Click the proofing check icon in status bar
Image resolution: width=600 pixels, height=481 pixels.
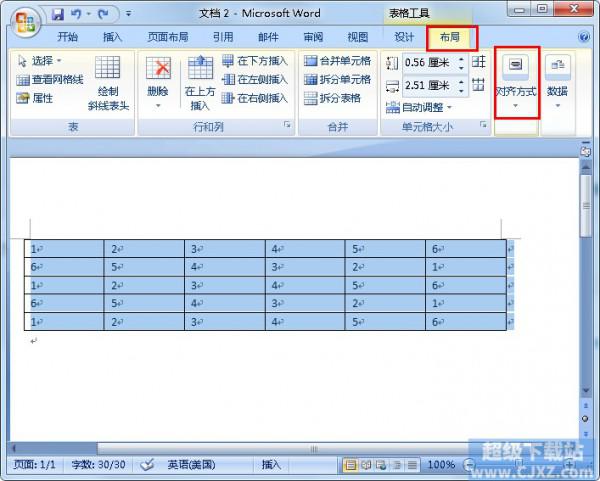(x=147, y=465)
